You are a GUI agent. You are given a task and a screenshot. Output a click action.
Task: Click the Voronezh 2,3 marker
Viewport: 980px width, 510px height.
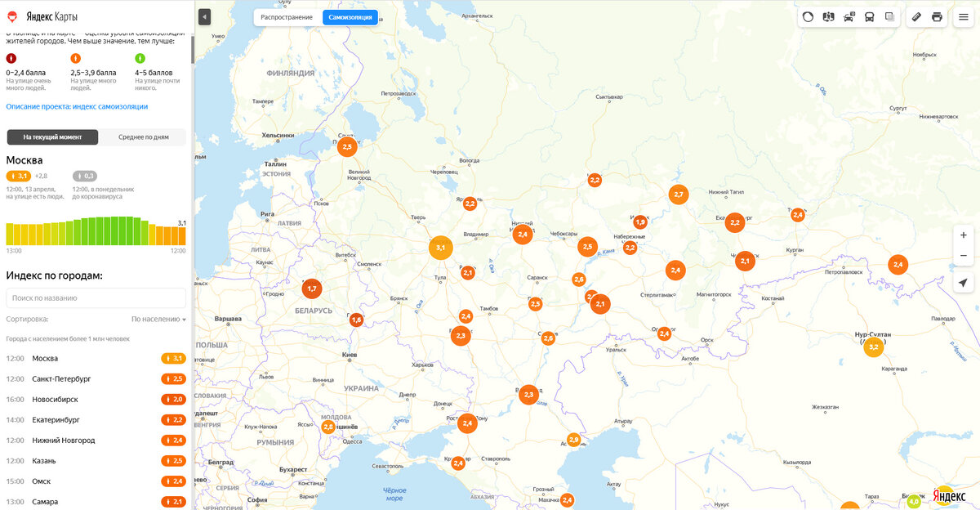[461, 335]
